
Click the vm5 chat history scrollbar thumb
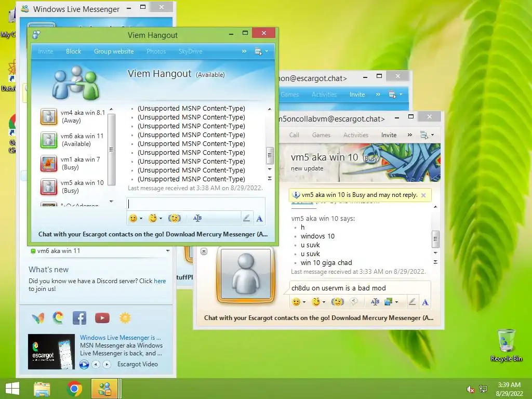point(436,239)
